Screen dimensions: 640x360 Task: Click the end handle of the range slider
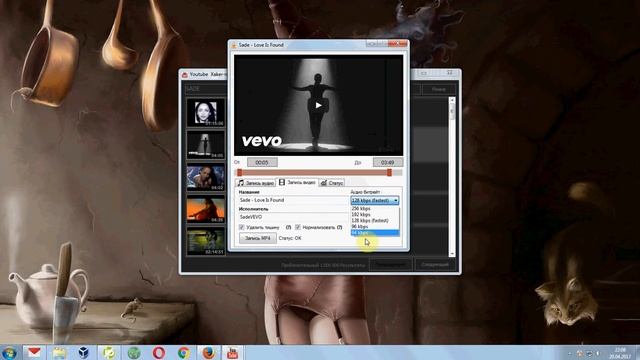pyautogui.click(x=389, y=173)
